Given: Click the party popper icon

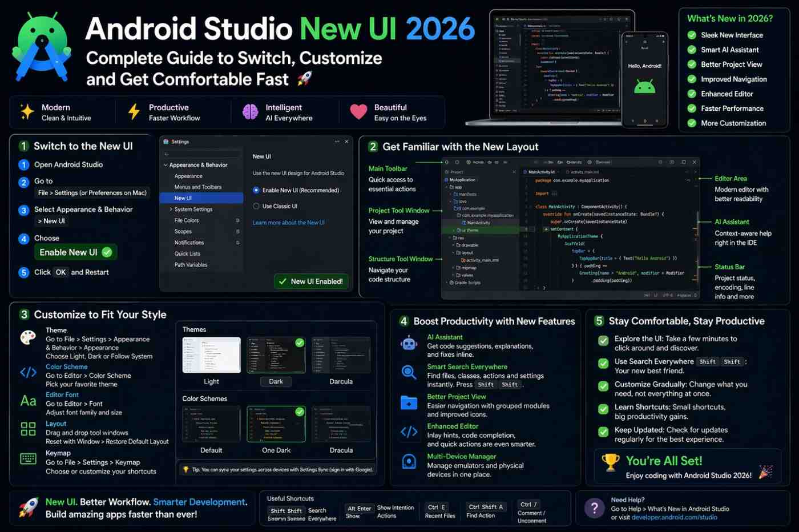Looking at the screenshot, I should 765,471.
